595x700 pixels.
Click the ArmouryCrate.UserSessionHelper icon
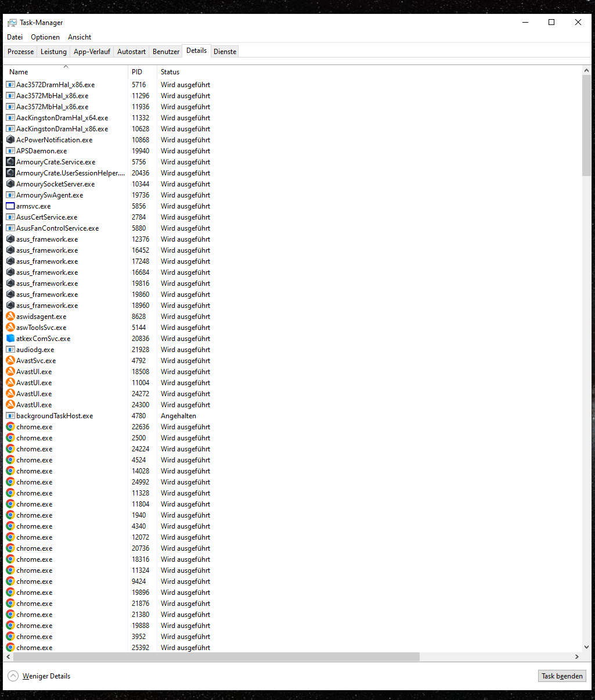click(10, 173)
